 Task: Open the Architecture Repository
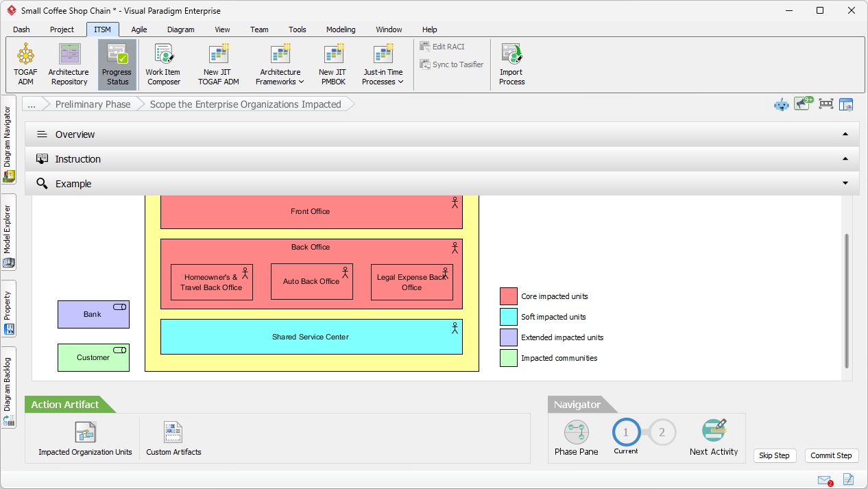coord(69,64)
